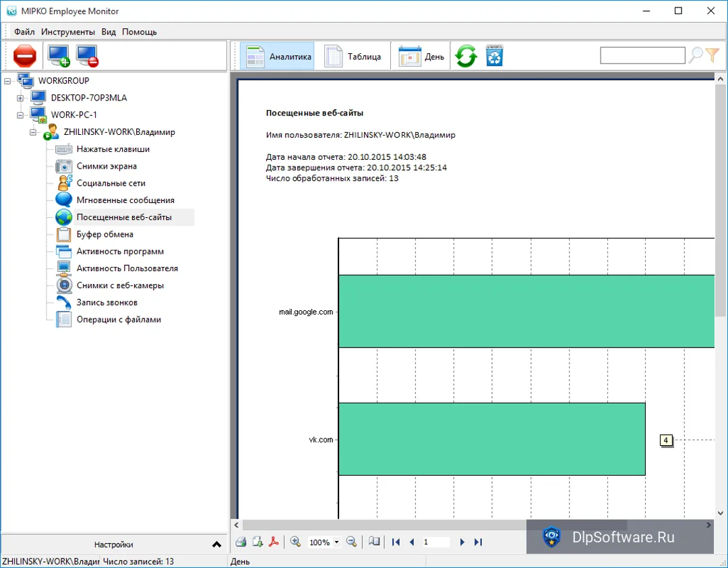Open Посещенные веб-сайты log
Image resolution: width=728 pixels, height=568 pixels.
124,217
